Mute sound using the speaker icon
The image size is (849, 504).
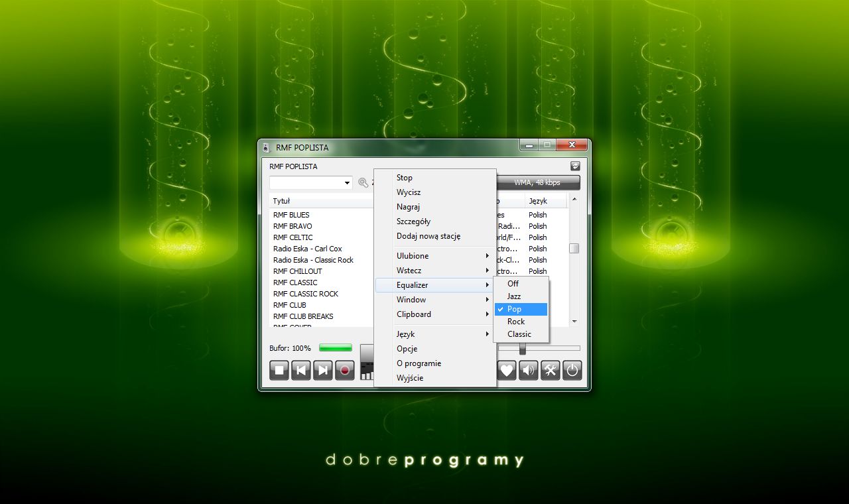(529, 370)
